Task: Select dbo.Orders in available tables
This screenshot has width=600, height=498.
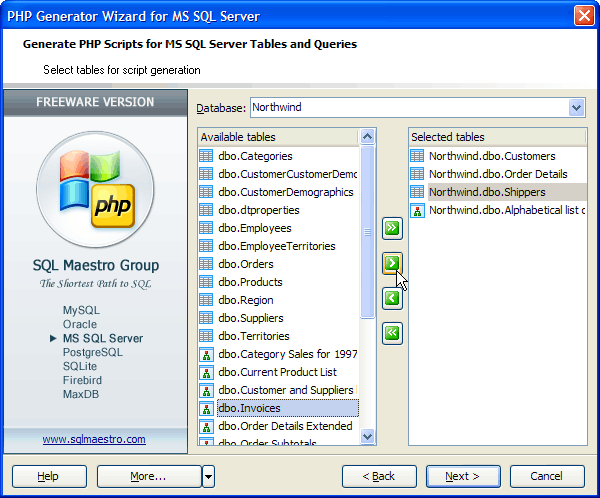Action: tap(246, 264)
